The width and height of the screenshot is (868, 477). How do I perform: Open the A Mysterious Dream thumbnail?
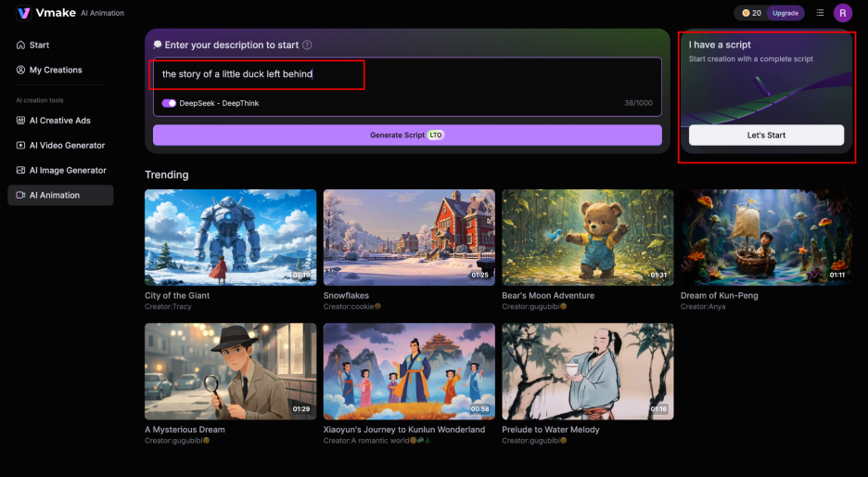(x=230, y=371)
